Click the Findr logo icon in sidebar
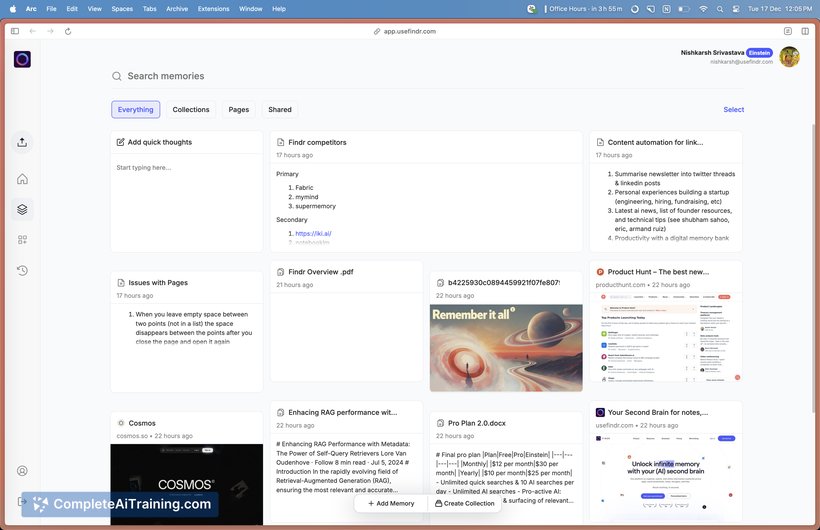The height and width of the screenshot is (530, 820). point(22,59)
